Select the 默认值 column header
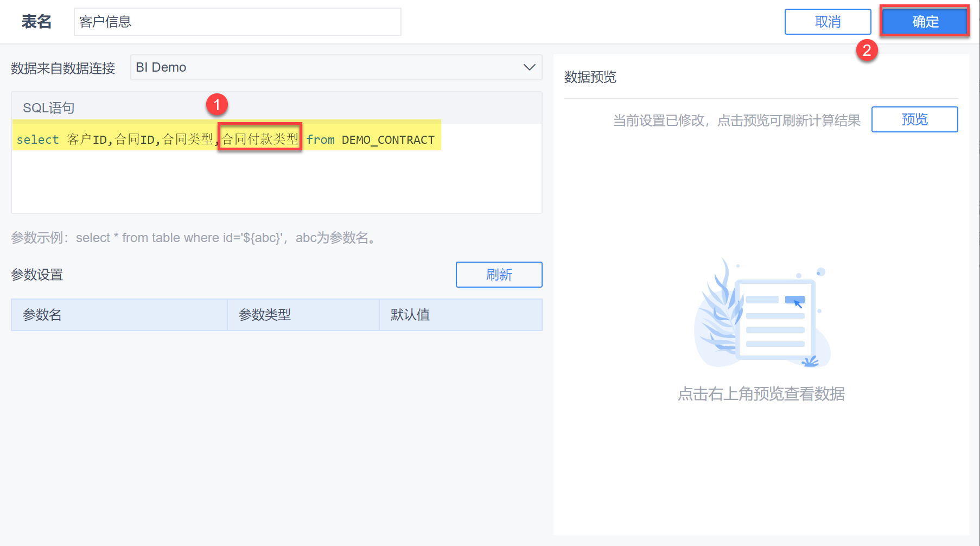Screen dimensions: 980x546 click(x=461, y=315)
